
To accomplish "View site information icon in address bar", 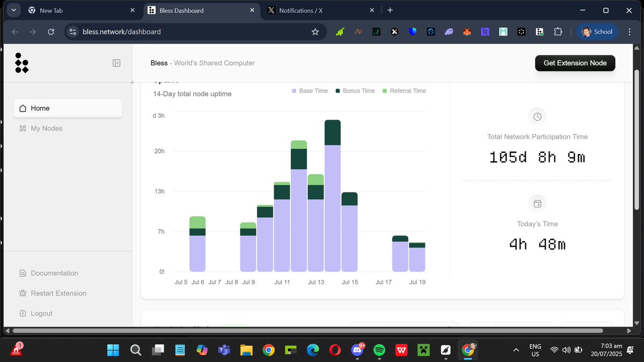I will (x=74, y=32).
